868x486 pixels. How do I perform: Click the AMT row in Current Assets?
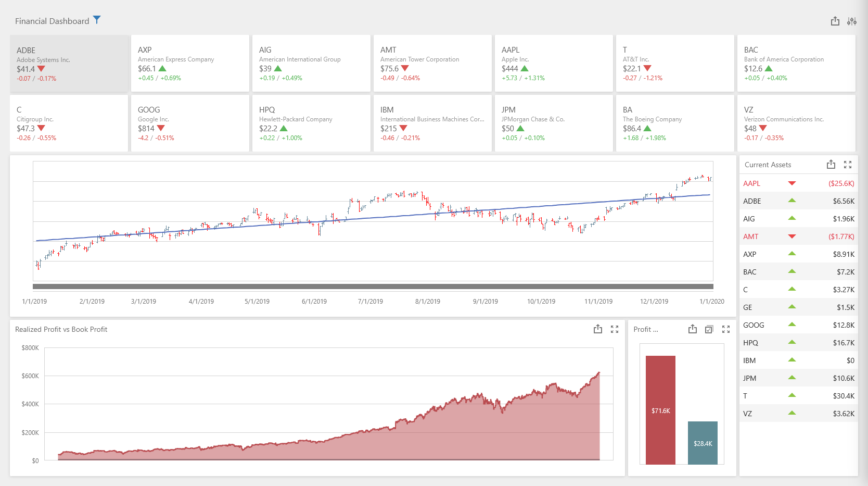click(x=798, y=236)
